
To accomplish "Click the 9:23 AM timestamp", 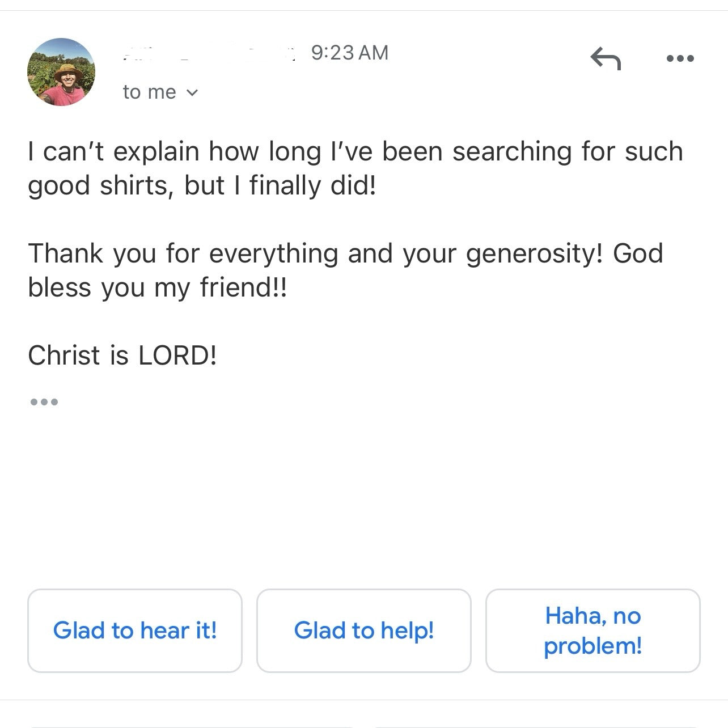I will [x=350, y=53].
